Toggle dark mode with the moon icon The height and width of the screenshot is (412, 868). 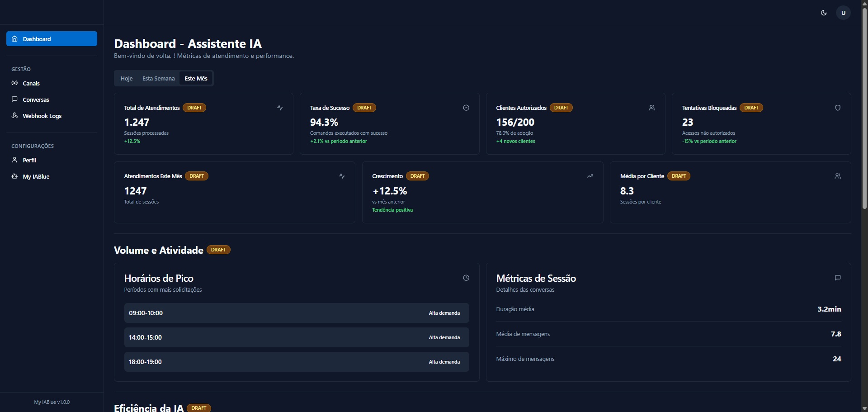click(x=824, y=13)
